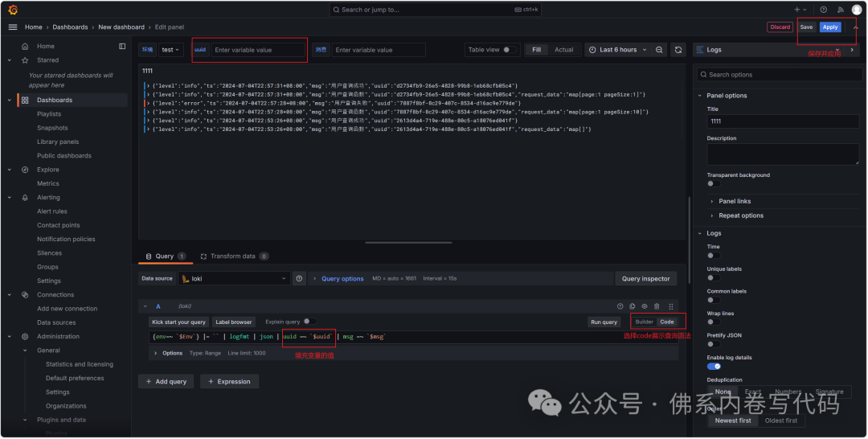Switch query editor to Builder mode
The width and height of the screenshot is (868, 439).
pyautogui.click(x=644, y=322)
